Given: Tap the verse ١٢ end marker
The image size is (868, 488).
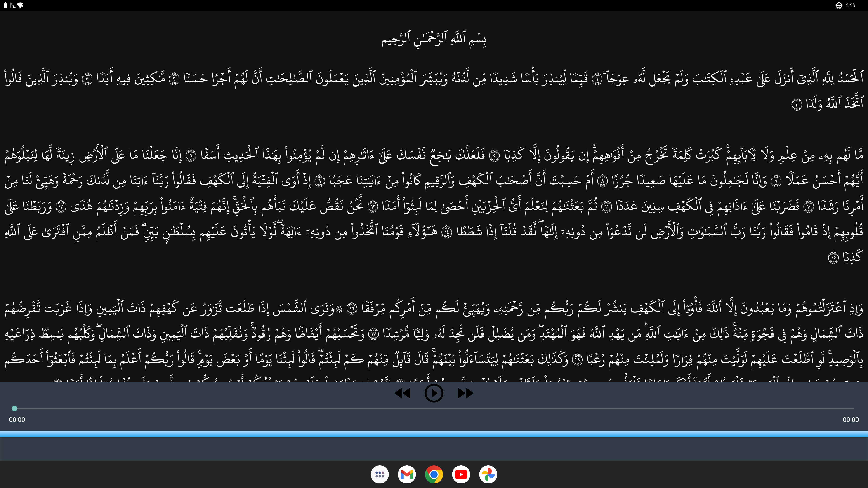Looking at the screenshot, I should pos(373,207).
